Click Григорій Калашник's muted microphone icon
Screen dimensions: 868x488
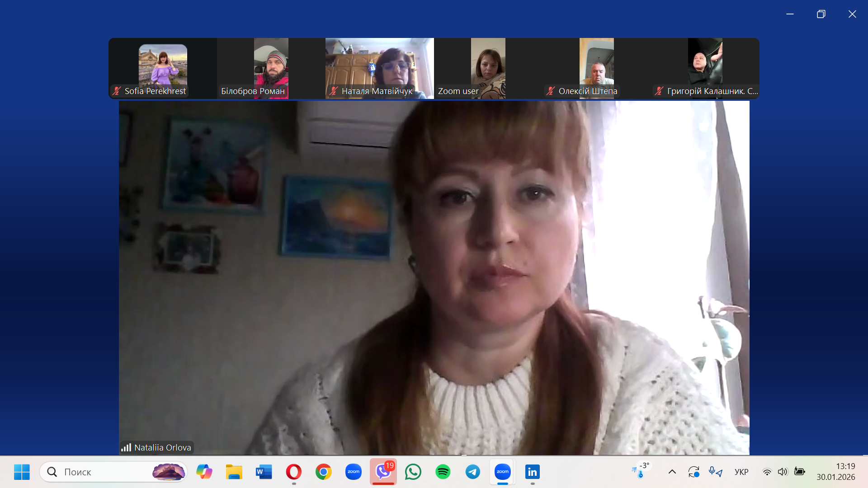click(x=659, y=91)
